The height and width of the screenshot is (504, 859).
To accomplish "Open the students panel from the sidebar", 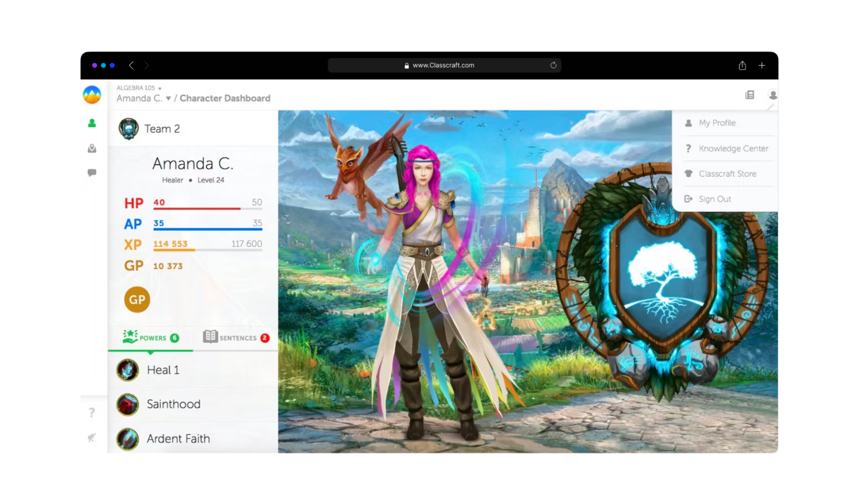I will coord(92,123).
